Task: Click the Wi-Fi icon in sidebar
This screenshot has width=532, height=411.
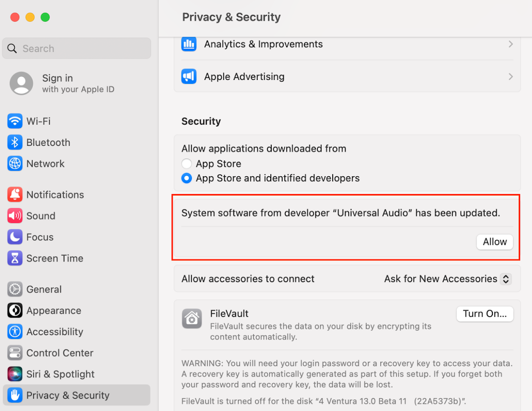Action: [x=15, y=121]
